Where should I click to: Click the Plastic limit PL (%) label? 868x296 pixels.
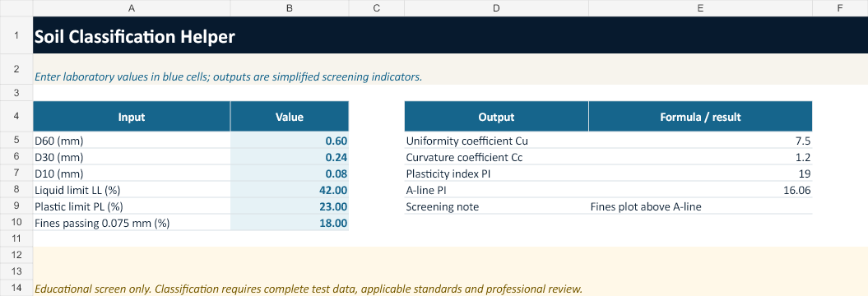pos(79,207)
